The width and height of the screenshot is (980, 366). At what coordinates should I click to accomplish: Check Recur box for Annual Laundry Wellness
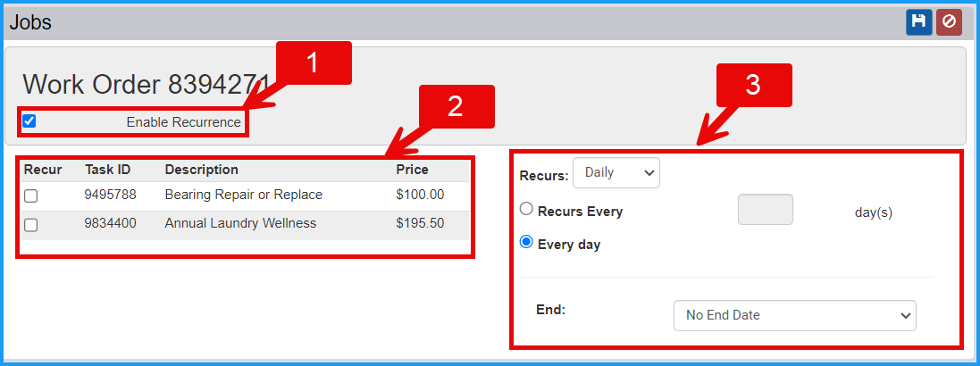(x=30, y=225)
